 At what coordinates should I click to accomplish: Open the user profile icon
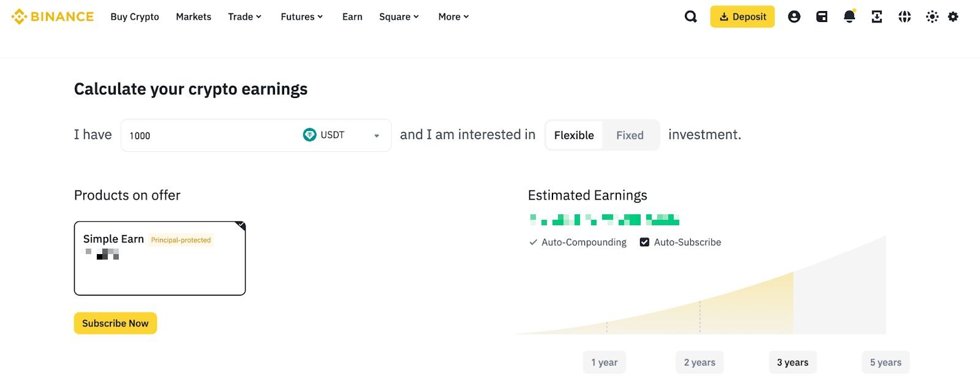(794, 17)
